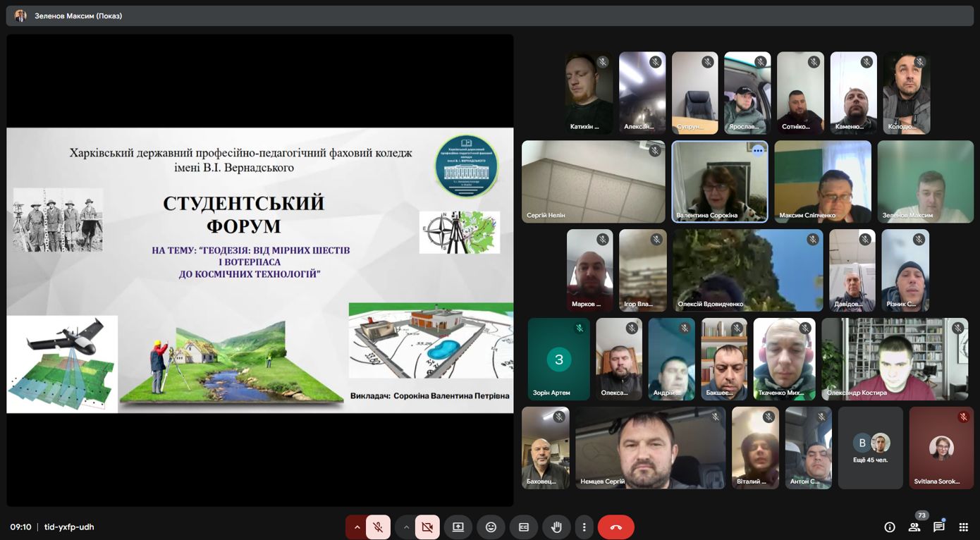The image size is (980, 540).
Task: Turn on the camera
Action: tap(427, 527)
